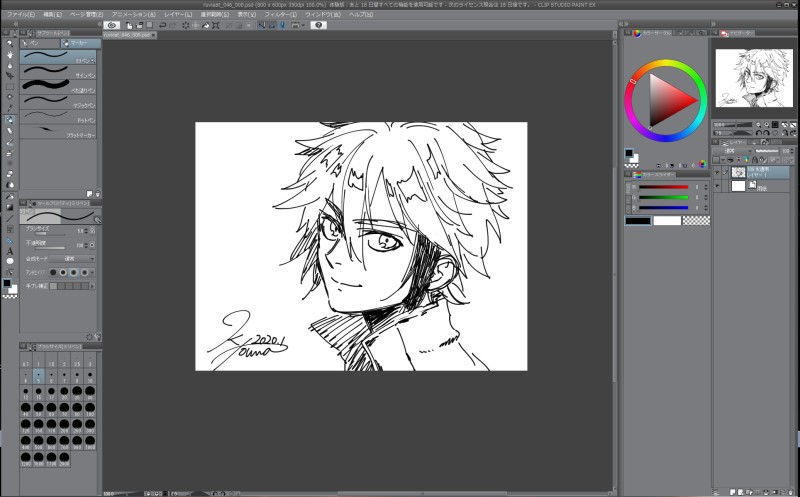This screenshot has width=800, height=497.
Task: Select the Balloon tool
Action: 10,261
